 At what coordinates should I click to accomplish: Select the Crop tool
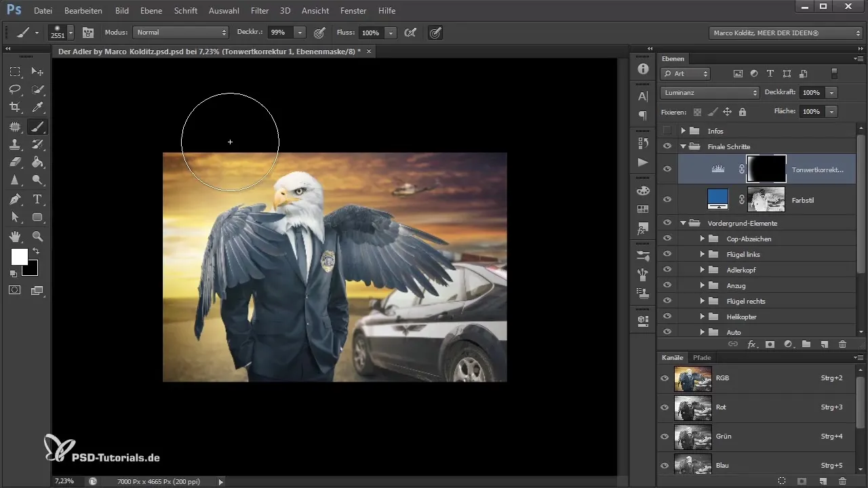(x=15, y=107)
